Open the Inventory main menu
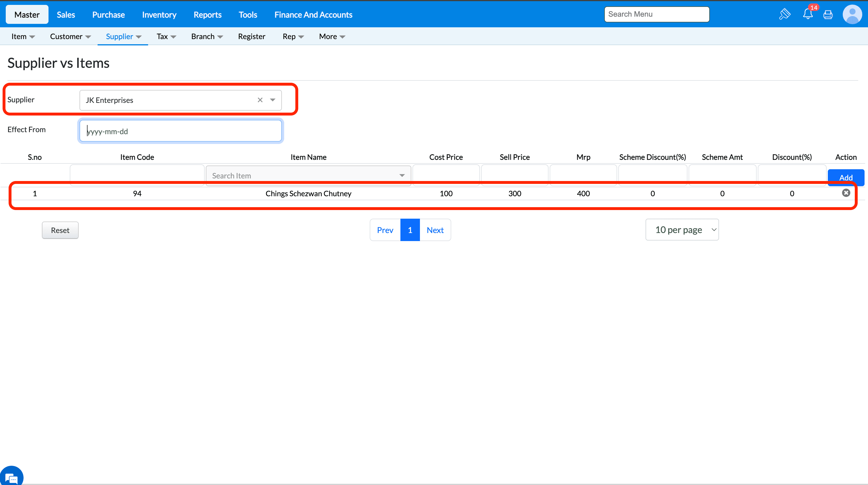Viewport: 868px width, 485px height. (x=159, y=14)
